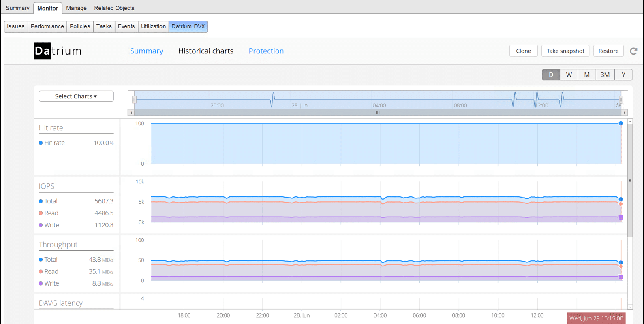
Task: Open the Datrium DVX sub-tab
Action: tap(188, 26)
